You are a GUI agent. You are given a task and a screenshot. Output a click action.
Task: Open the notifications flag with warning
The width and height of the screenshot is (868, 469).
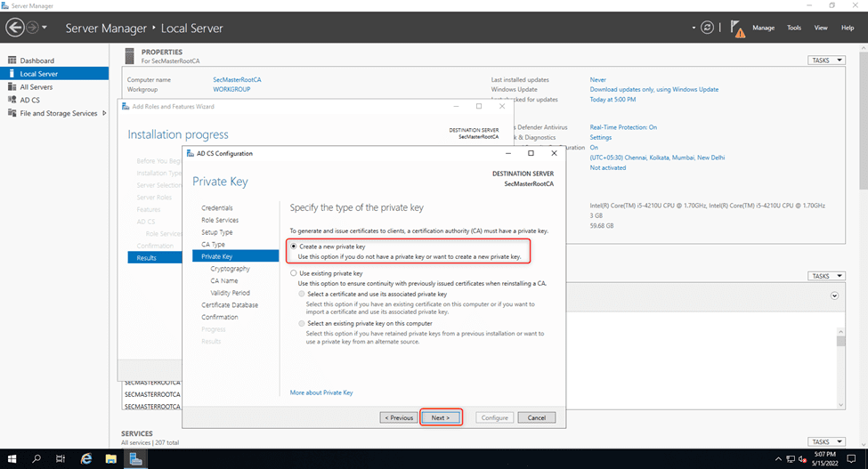point(737,28)
